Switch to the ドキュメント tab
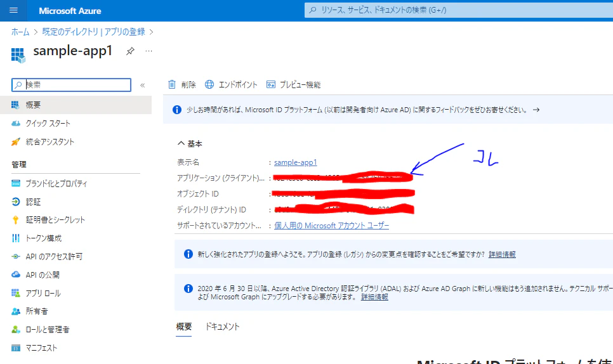The width and height of the screenshot is (613, 364). [223, 327]
